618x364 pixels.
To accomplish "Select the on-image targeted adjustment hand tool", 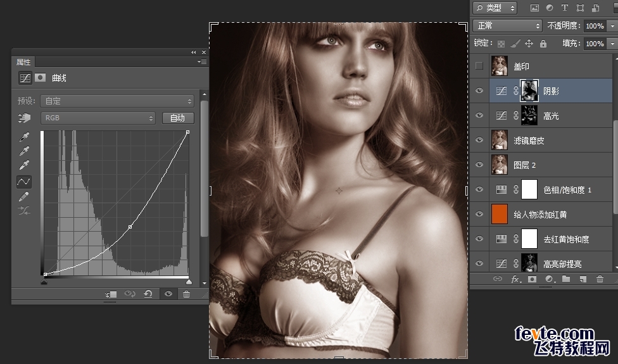I will pos(25,117).
